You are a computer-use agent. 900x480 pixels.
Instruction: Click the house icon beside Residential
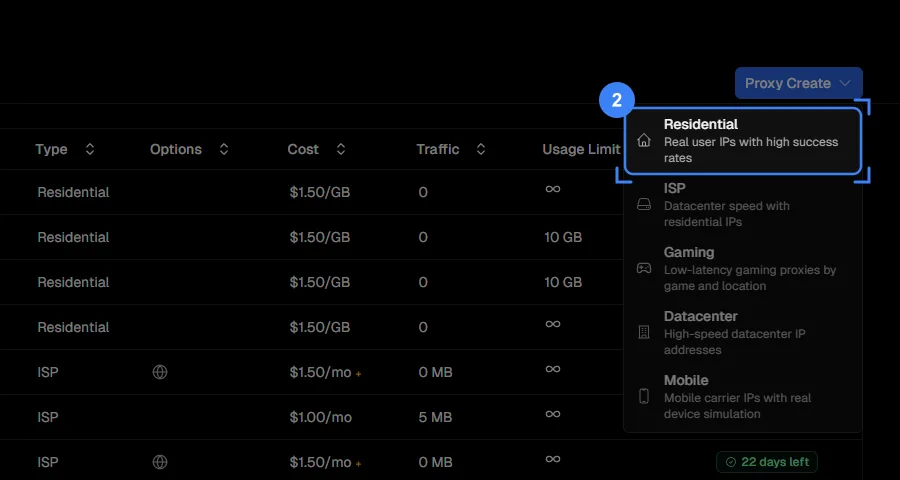coord(644,140)
